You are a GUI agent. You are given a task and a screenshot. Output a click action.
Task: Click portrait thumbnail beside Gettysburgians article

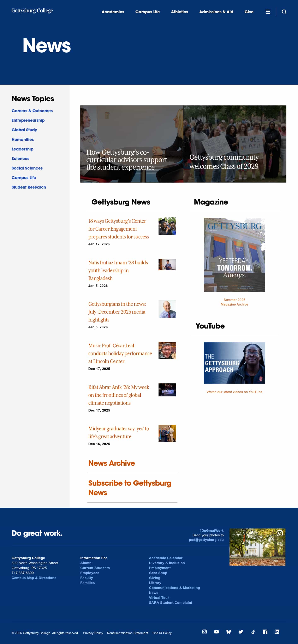click(x=167, y=309)
